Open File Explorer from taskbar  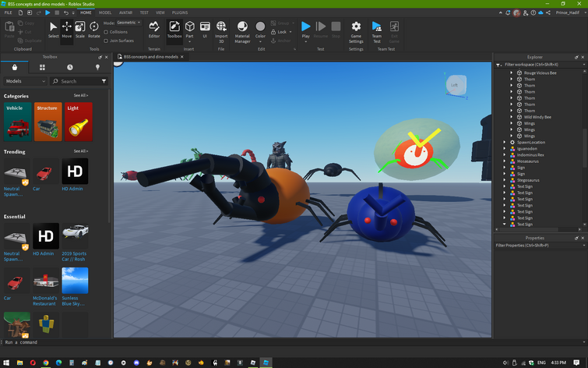coord(19,363)
